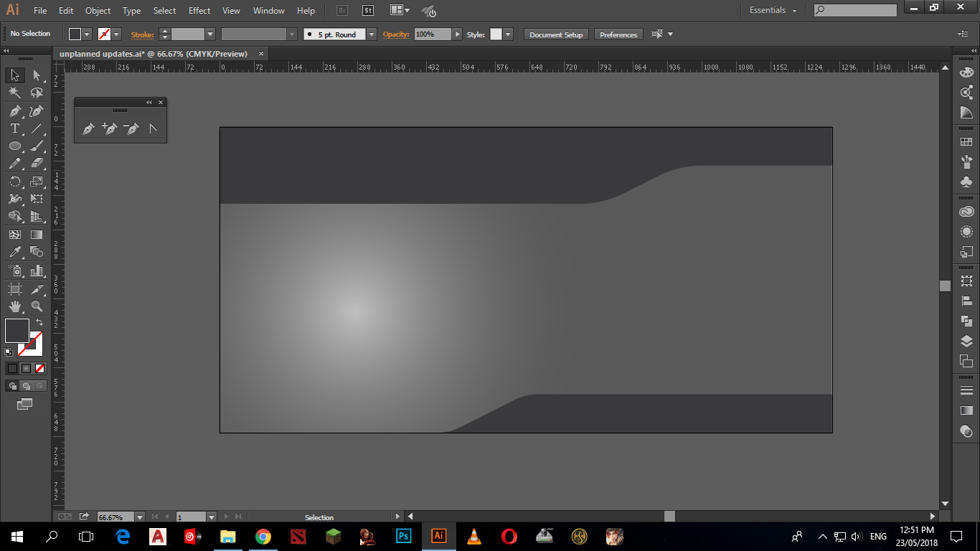980x551 pixels.
Task: Select the Eraser tool
Action: click(37, 164)
